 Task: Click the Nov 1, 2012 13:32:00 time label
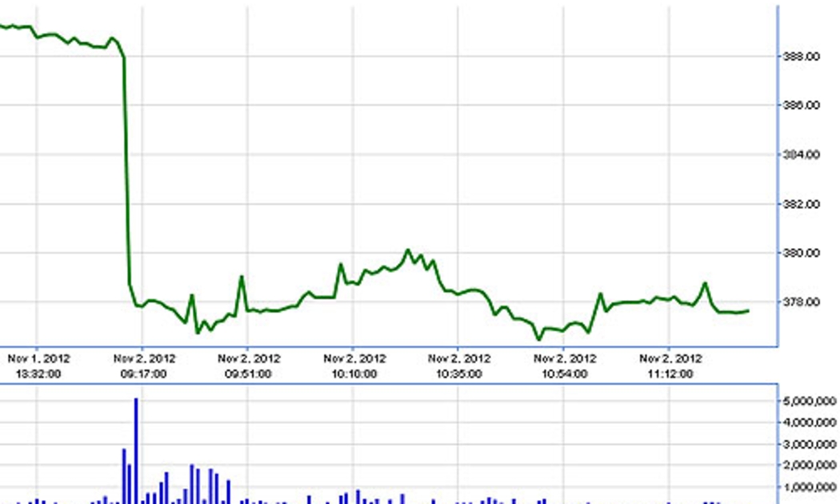point(38,366)
